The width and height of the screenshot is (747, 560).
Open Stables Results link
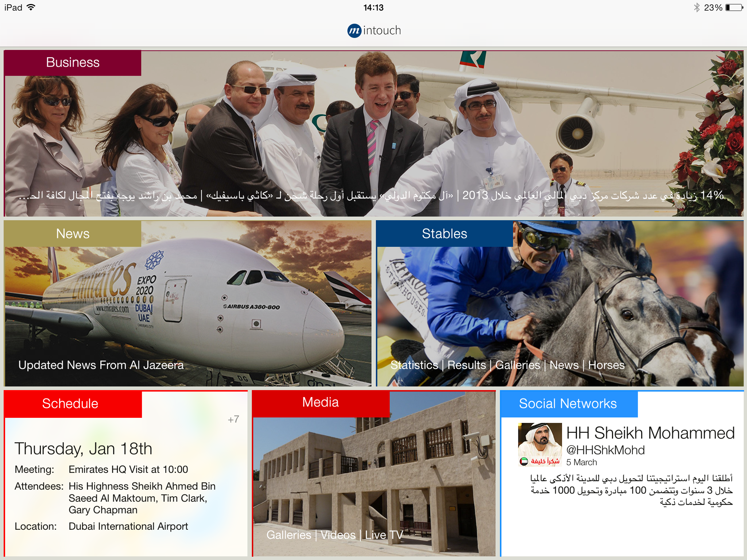click(x=467, y=365)
